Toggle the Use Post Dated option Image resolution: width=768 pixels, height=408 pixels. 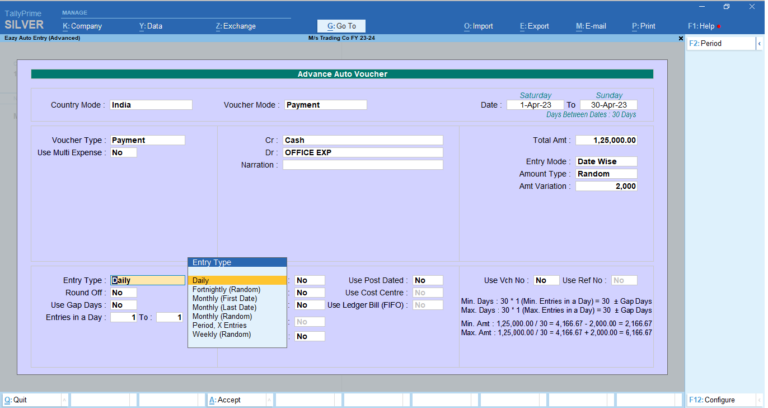[428, 280]
